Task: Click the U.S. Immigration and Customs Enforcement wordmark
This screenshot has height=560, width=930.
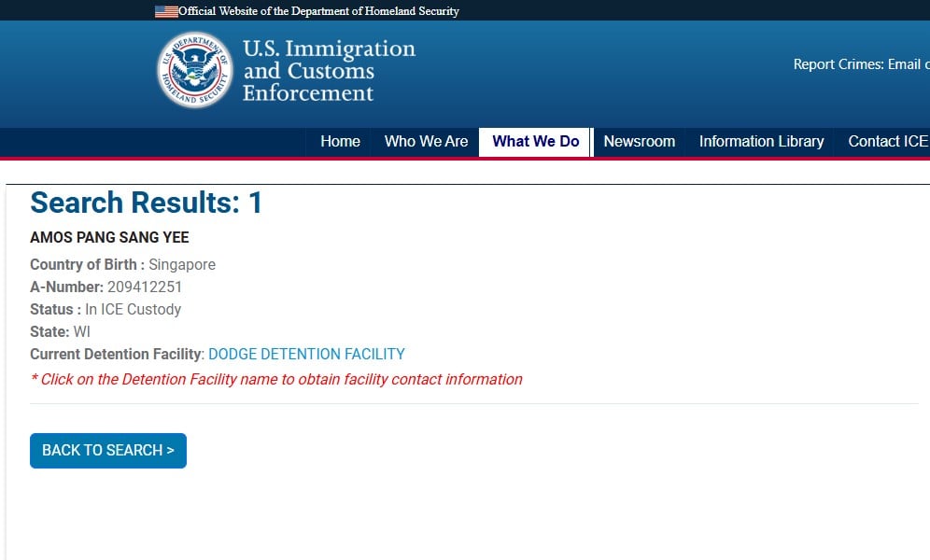Action: [329, 71]
